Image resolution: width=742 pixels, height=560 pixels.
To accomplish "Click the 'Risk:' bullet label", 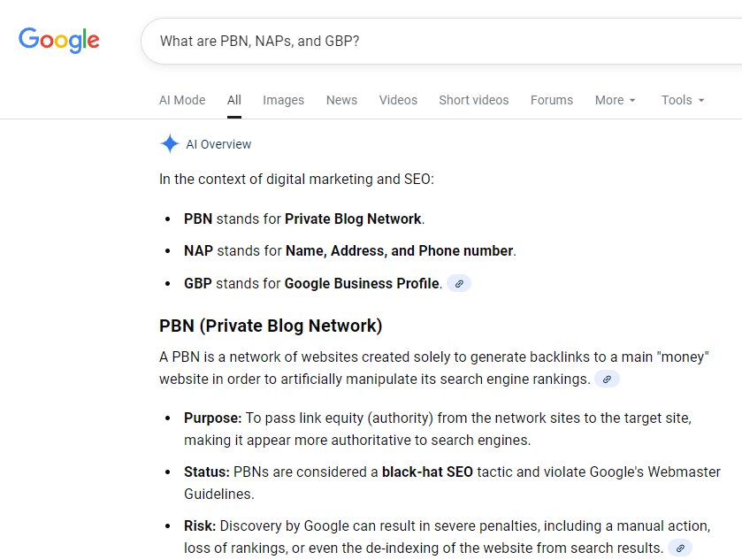I will pyautogui.click(x=200, y=525).
